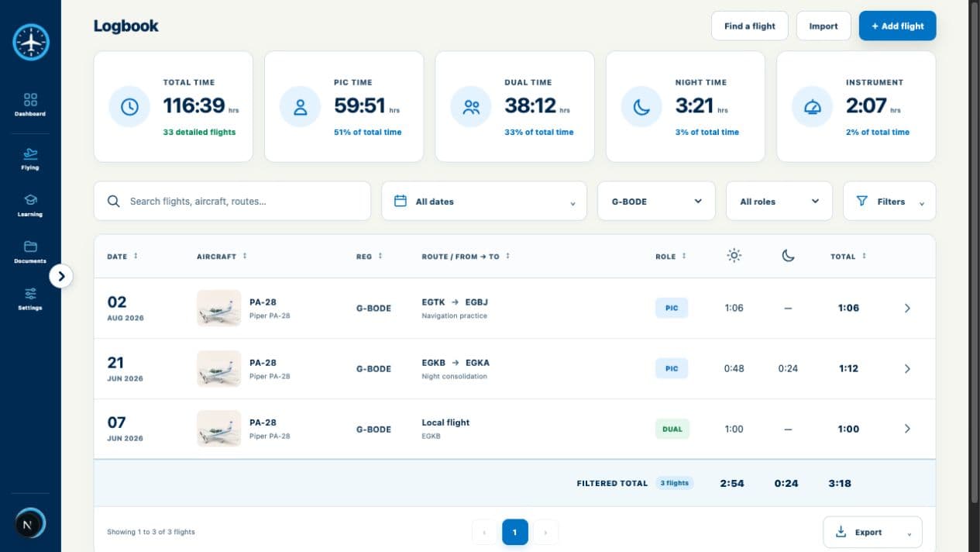Click the 1:12 total time value
The image size is (980, 552).
tap(848, 368)
